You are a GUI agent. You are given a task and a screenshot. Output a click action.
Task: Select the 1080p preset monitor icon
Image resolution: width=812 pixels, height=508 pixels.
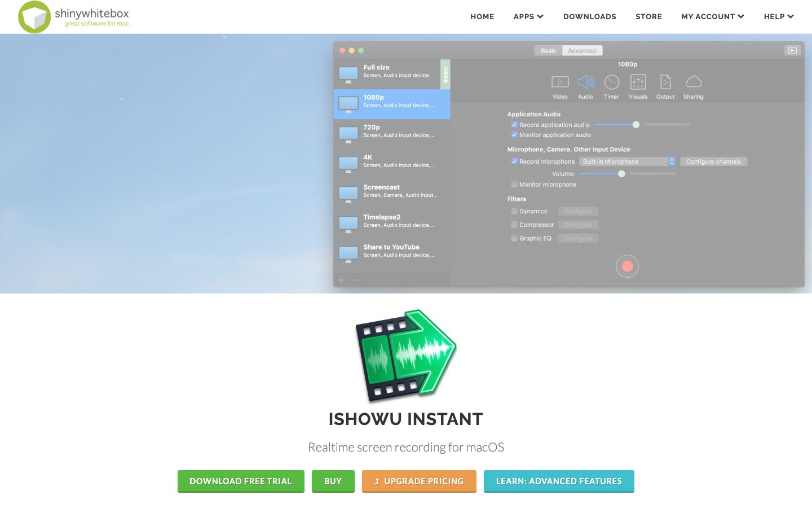348,104
